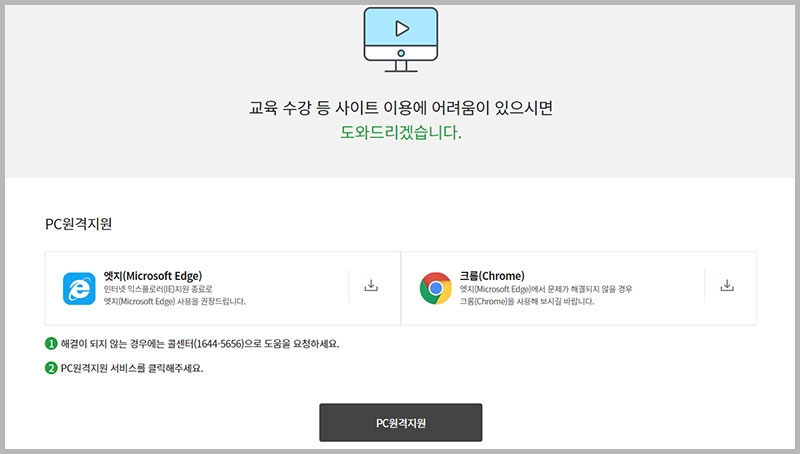Click the Microsoft Edge download icon

coord(371,286)
